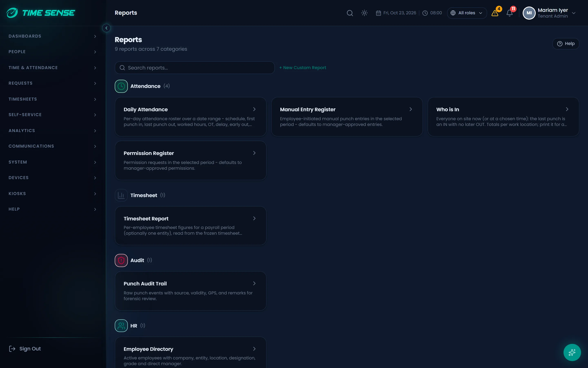Expand People with its chevron

(x=95, y=52)
